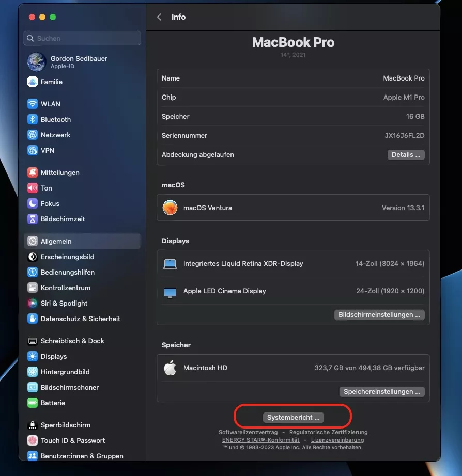Open Bildschirmeinstellungen button
The width and height of the screenshot is (462, 476).
(379, 315)
